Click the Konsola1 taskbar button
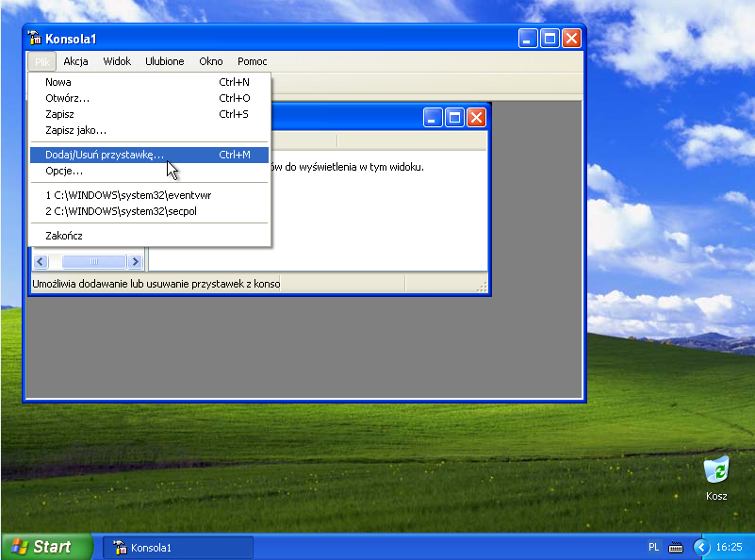This screenshot has width=755, height=560. coord(177,548)
